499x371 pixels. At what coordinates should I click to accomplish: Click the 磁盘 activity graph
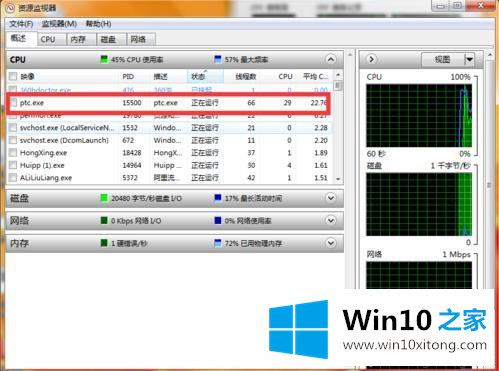click(419, 204)
